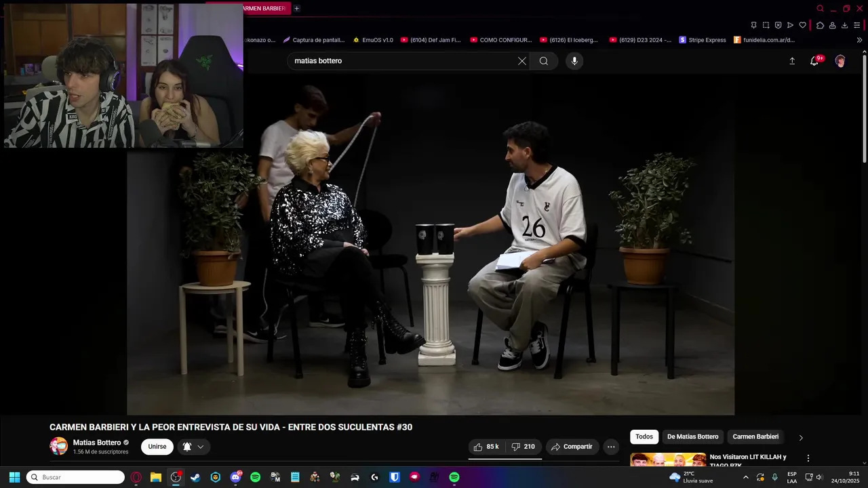Open the weather widget showing 21°C
This screenshot has width=868, height=488.
(691, 477)
